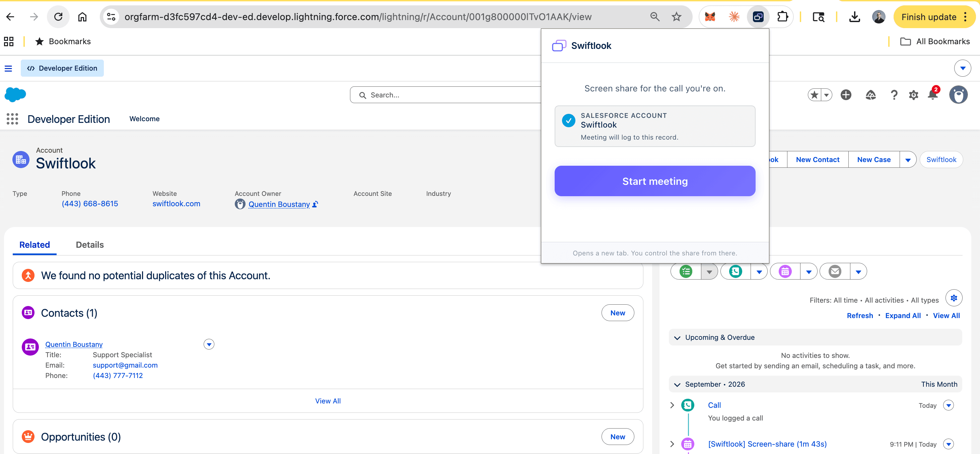Open the swiftlook.com website link
The width and height of the screenshot is (980, 454).
click(176, 204)
